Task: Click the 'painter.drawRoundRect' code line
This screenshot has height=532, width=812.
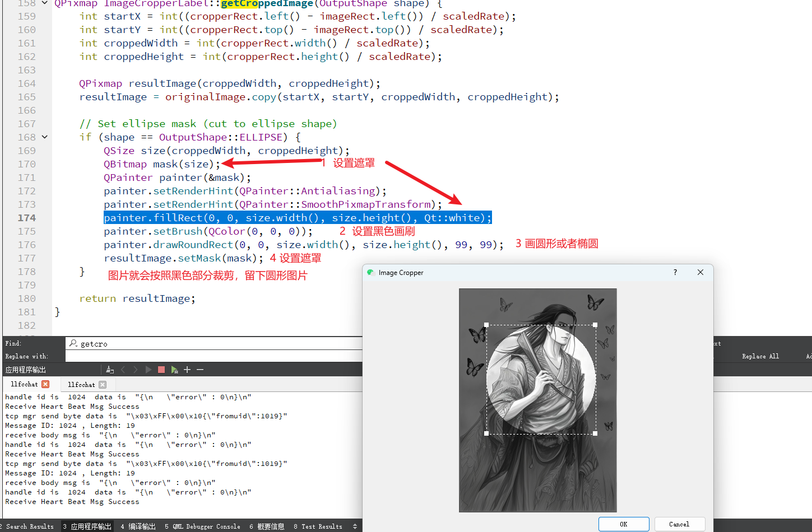Action: click(x=303, y=245)
